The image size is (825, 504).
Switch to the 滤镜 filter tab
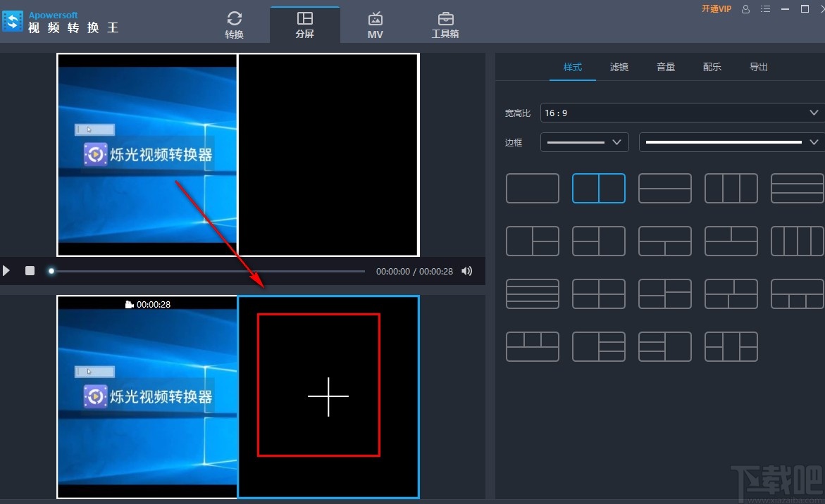(x=619, y=67)
